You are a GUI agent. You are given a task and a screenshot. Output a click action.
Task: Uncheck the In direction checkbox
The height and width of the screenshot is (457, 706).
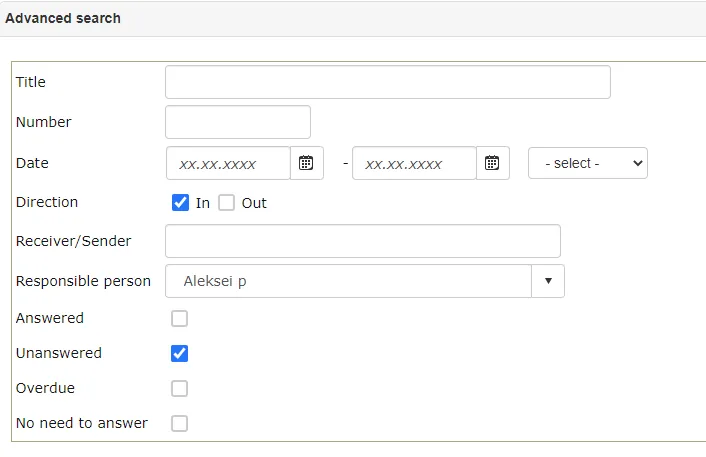[181, 203]
